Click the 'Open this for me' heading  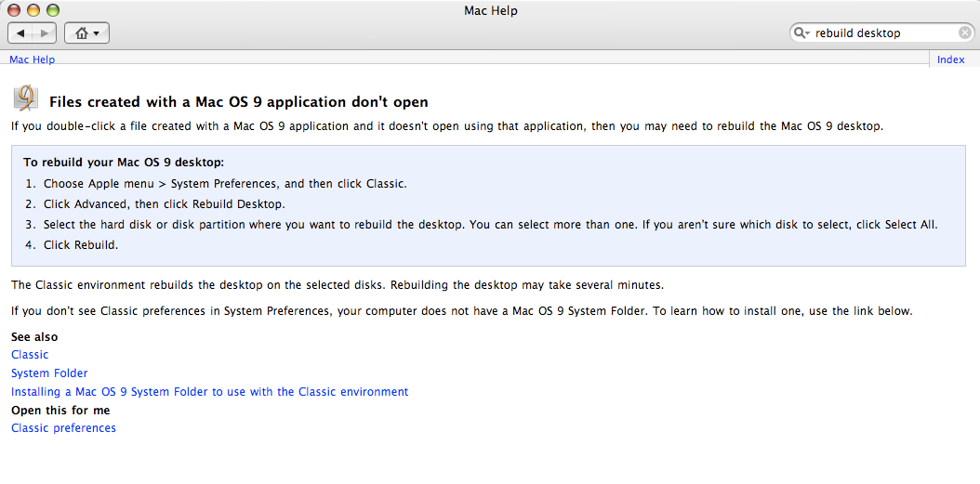(x=60, y=411)
